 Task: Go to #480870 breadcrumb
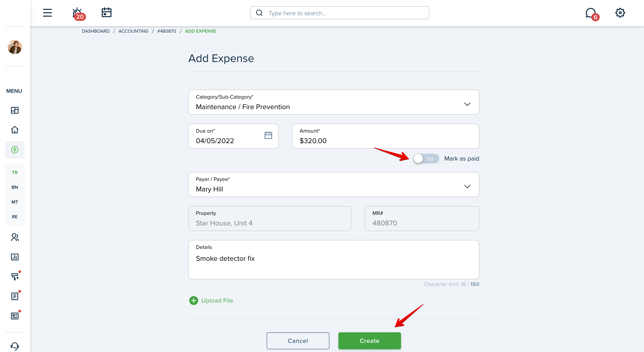167,31
